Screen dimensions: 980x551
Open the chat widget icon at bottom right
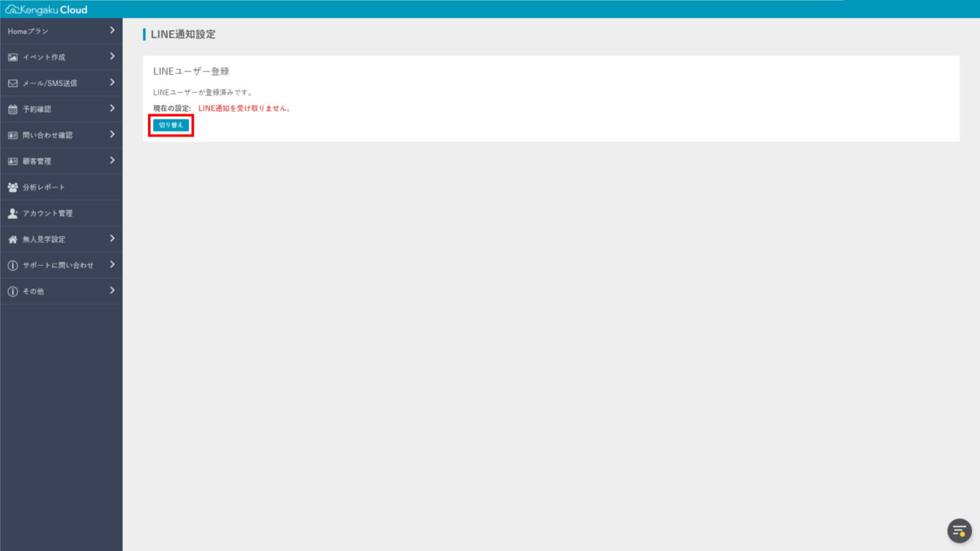click(x=959, y=531)
